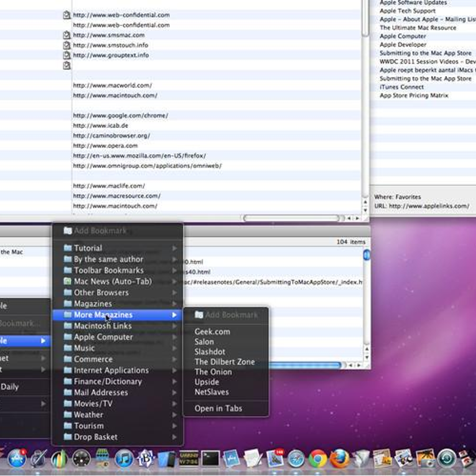This screenshot has height=476, width=476.
Task: Click lower window blue horizontal scrollbar
Action: click(304, 365)
